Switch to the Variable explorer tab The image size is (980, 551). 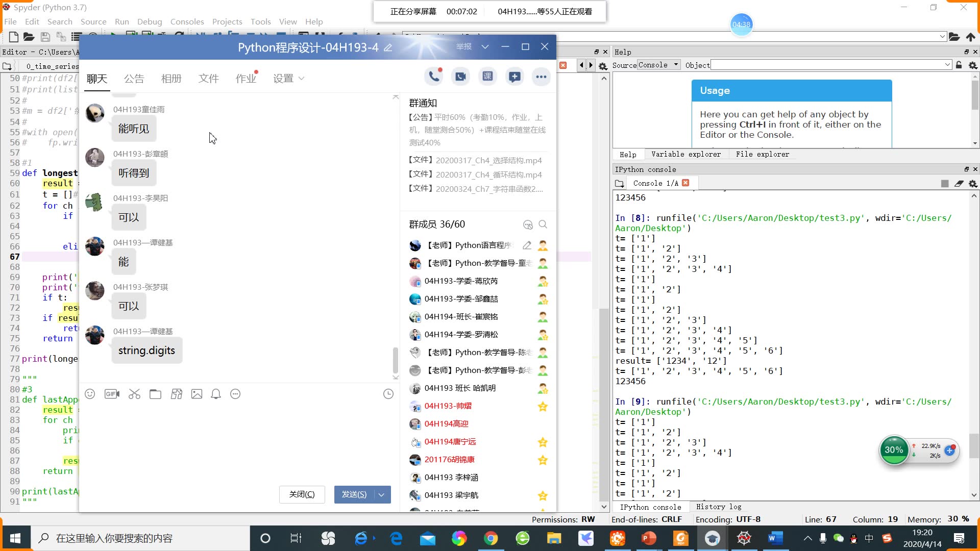tap(686, 154)
